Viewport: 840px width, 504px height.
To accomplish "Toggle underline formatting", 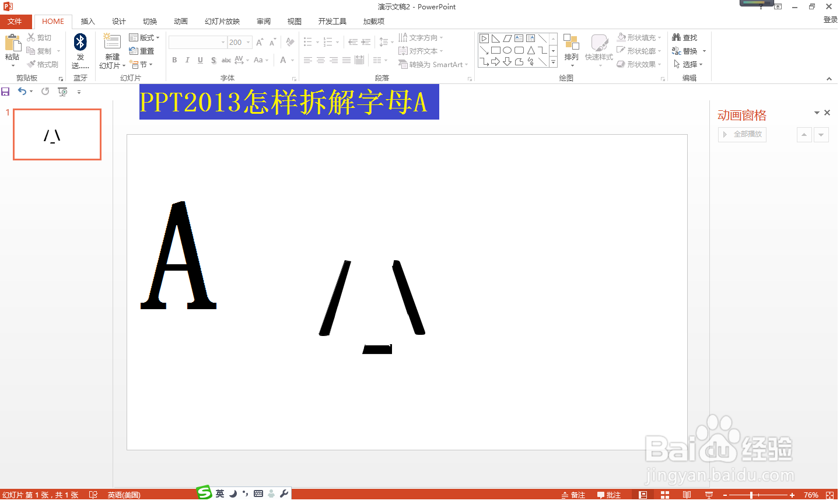I will click(x=200, y=60).
